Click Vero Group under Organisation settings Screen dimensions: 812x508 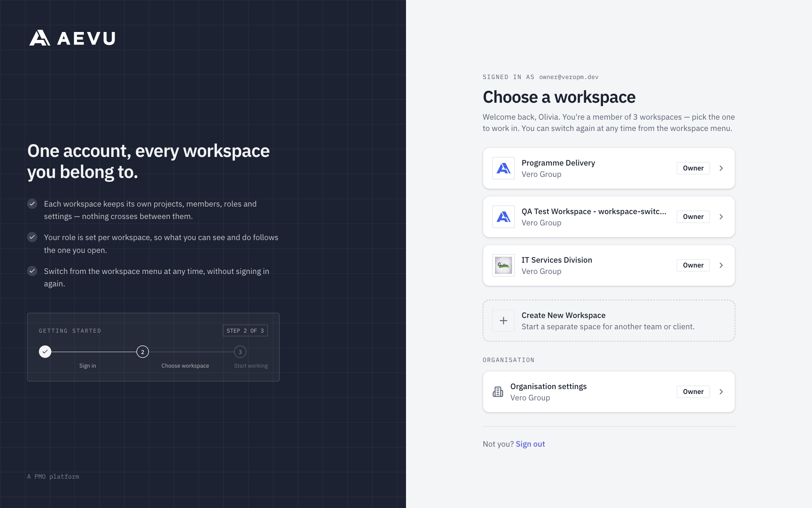tap(530, 398)
